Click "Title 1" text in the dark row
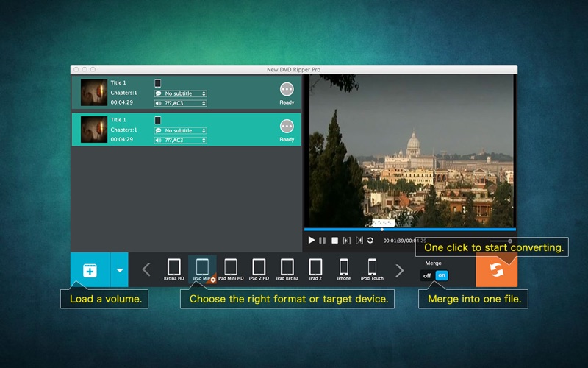Viewport: 588px width, 368px height. point(118,82)
